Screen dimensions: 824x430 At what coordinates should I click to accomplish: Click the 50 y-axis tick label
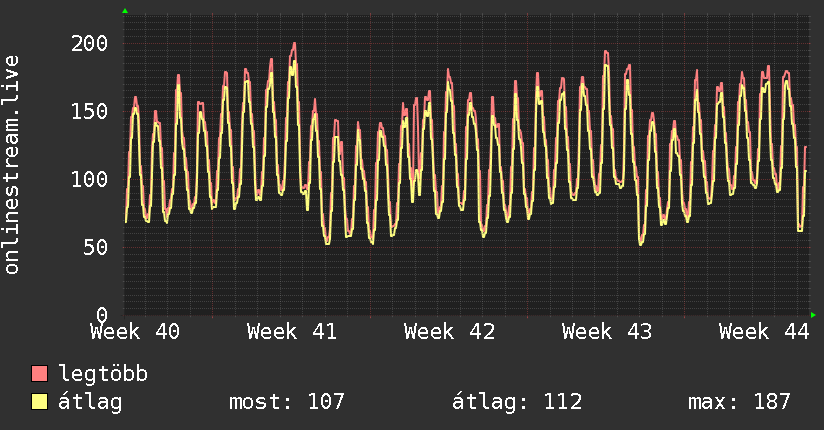(95, 247)
